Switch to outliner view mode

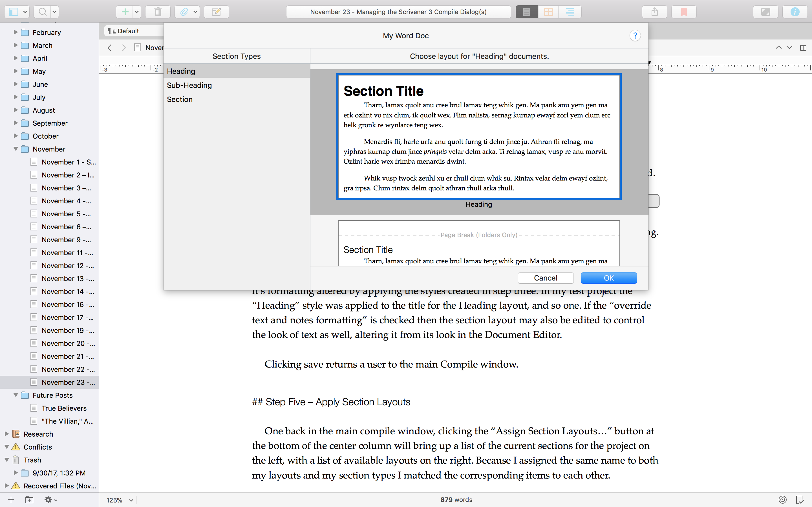click(x=570, y=12)
